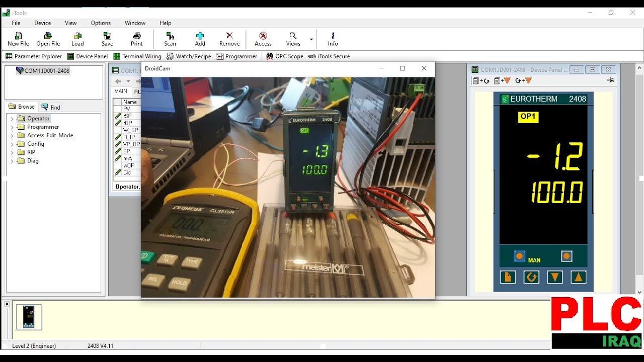Click back arrow in Parameter Explorer window
Image resolution: width=644 pixels, height=362 pixels.
tap(118, 81)
